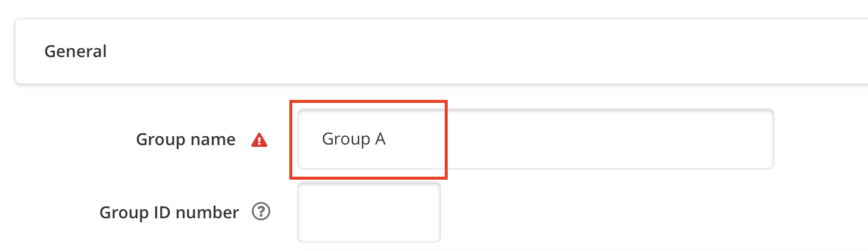
Task: Click blank area of Group name input
Action: click(x=595, y=139)
